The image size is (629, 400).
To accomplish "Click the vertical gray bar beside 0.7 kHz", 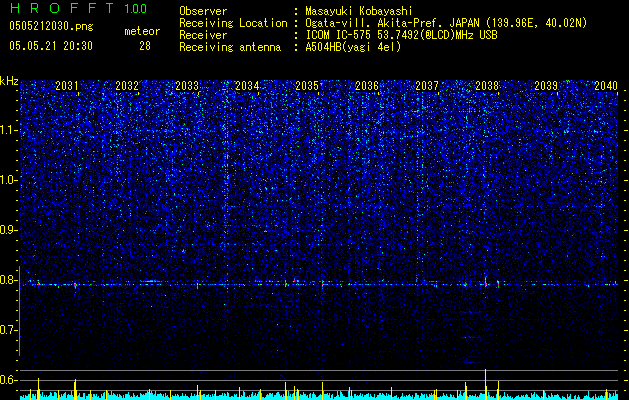I will coord(20,311).
